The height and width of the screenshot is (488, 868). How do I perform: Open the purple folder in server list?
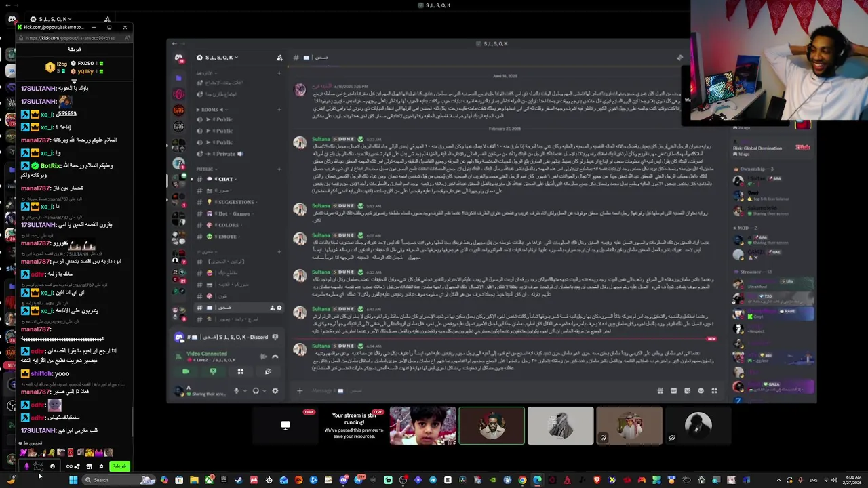coord(178,77)
